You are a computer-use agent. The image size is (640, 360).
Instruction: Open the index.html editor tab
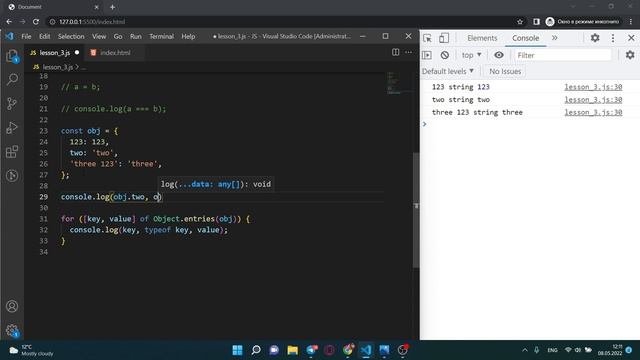point(115,53)
